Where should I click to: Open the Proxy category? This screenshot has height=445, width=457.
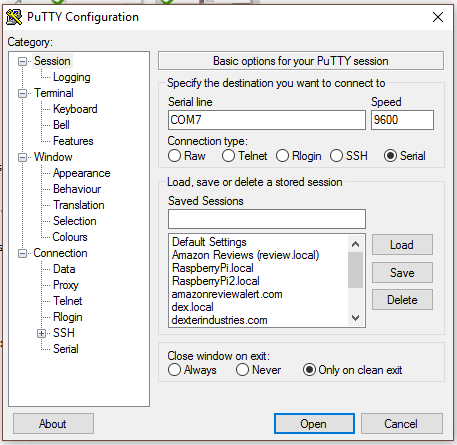[66, 285]
